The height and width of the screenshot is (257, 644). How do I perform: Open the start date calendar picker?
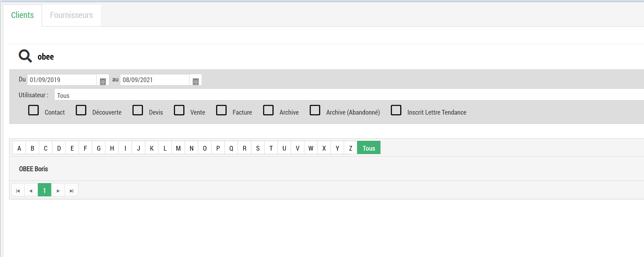[x=103, y=81]
